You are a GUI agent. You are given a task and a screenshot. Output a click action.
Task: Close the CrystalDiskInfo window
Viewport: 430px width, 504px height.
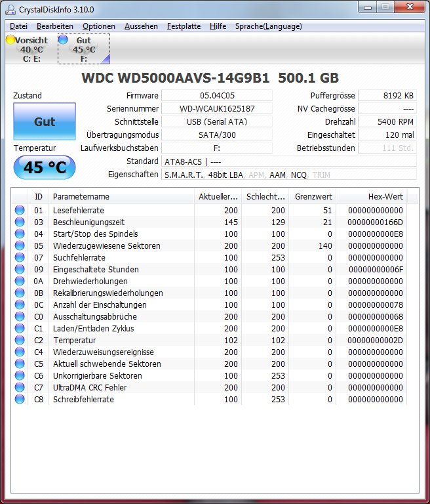pos(410,7)
